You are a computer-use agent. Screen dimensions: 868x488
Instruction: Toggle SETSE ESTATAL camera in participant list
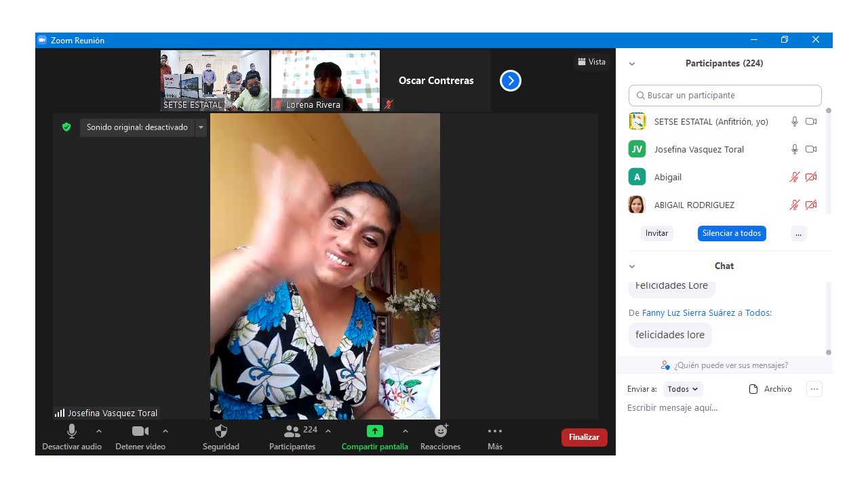811,121
